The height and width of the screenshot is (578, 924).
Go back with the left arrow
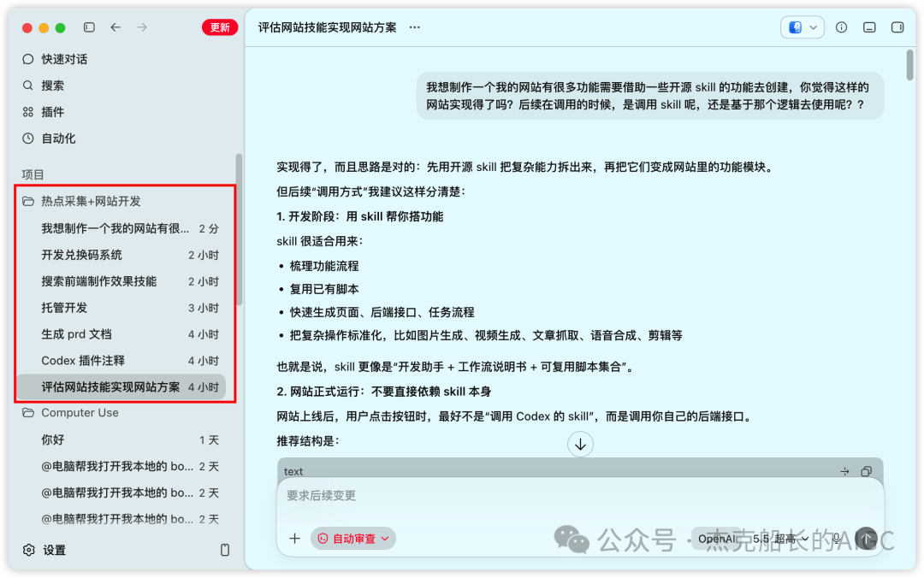coord(115,27)
